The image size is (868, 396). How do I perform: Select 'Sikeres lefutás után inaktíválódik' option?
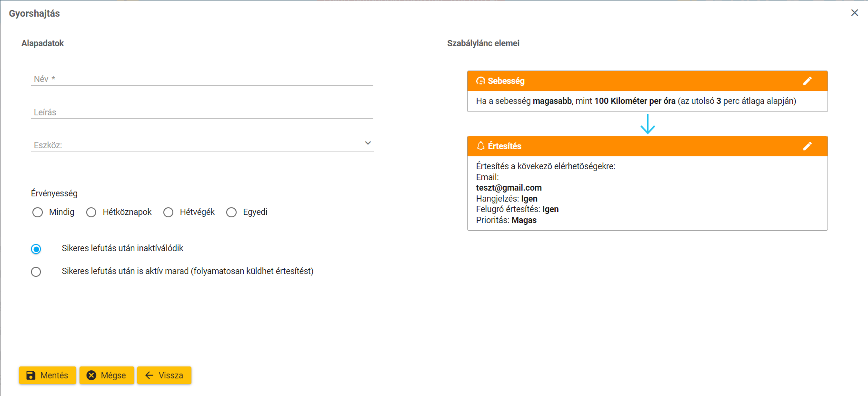pos(36,249)
